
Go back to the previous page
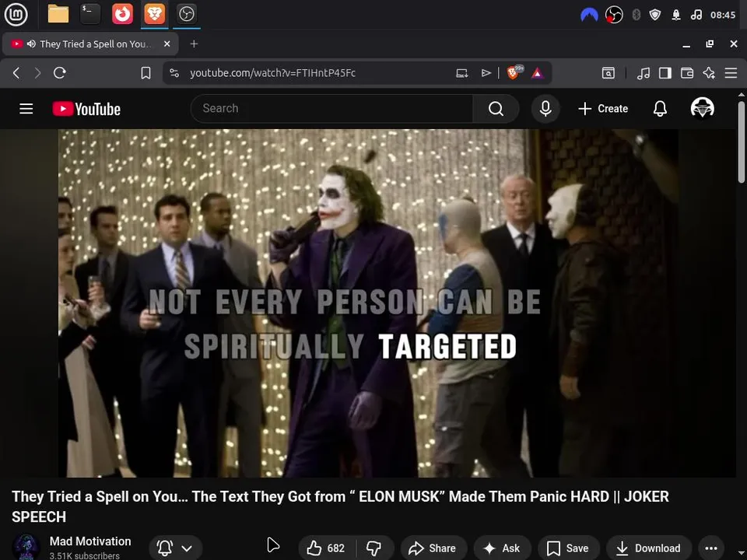pos(16,73)
